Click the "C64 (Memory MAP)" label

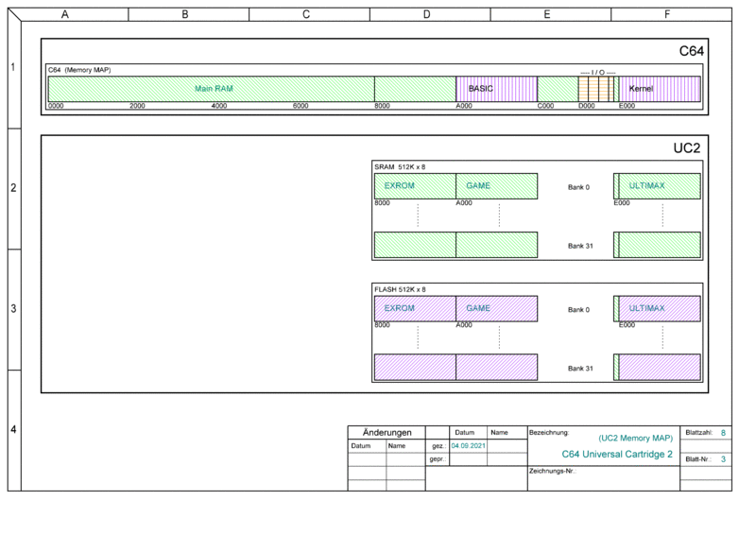[x=79, y=70]
